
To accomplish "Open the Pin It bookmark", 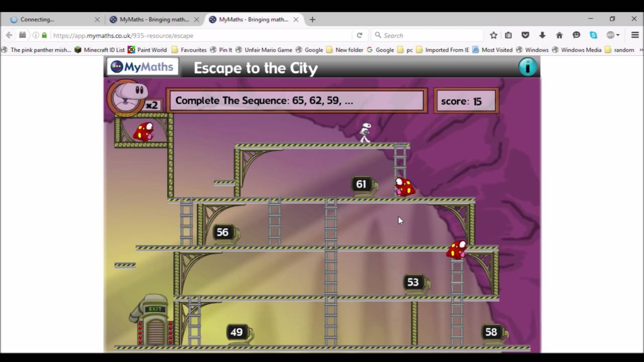I will (221, 50).
